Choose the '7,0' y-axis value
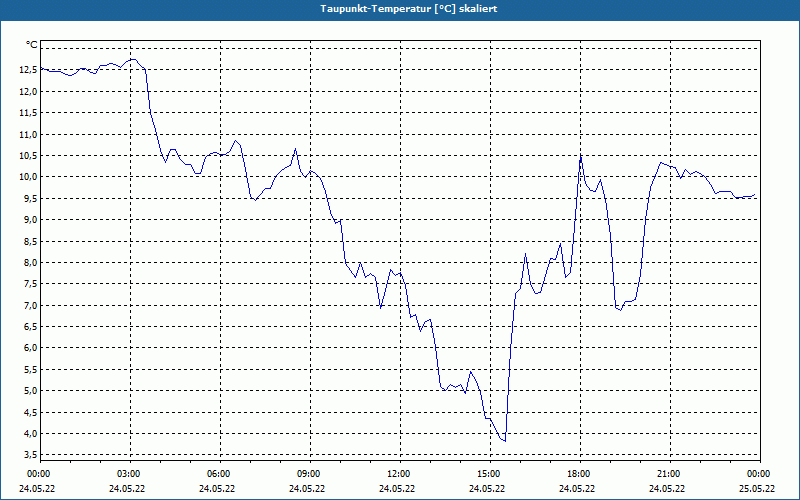 click(x=31, y=306)
